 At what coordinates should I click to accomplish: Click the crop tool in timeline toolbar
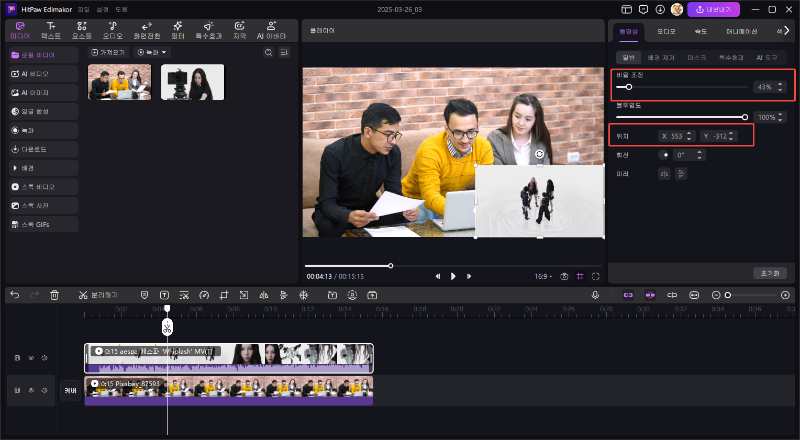[x=224, y=295]
